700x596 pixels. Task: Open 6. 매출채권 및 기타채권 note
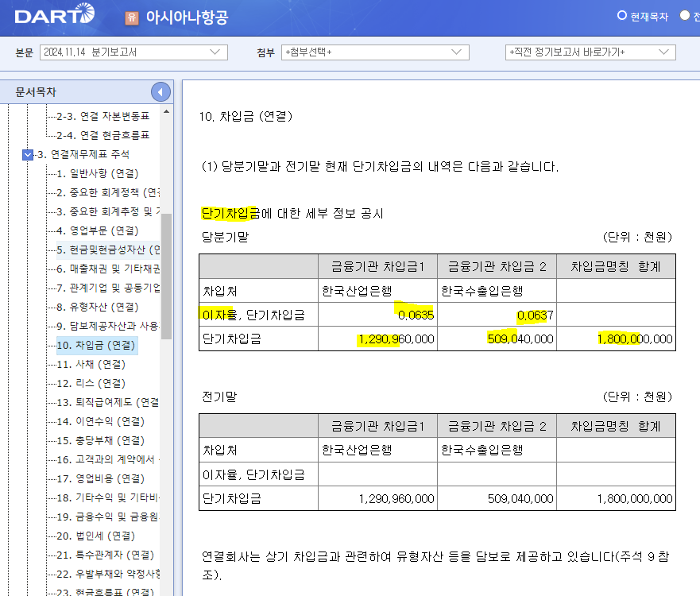108,269
